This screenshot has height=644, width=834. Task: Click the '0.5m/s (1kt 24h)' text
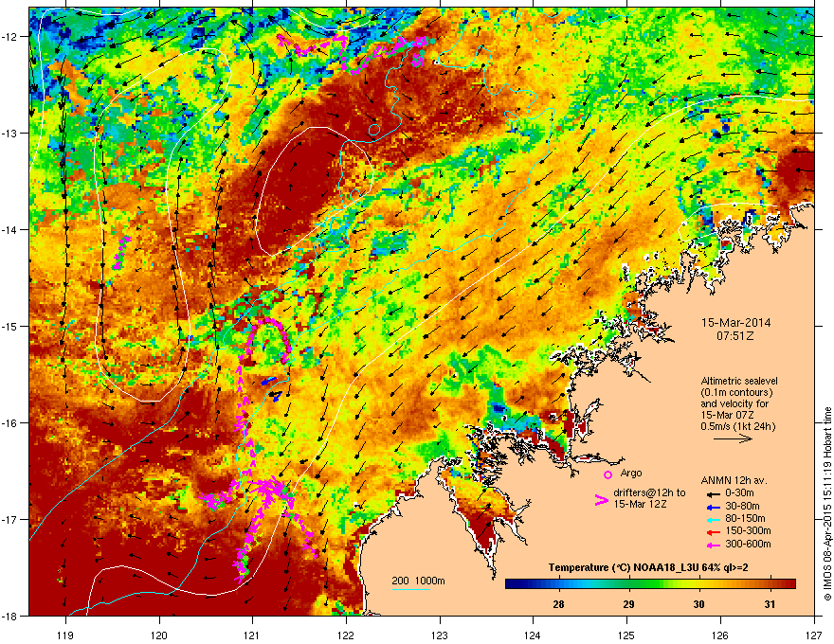[737, 427]
